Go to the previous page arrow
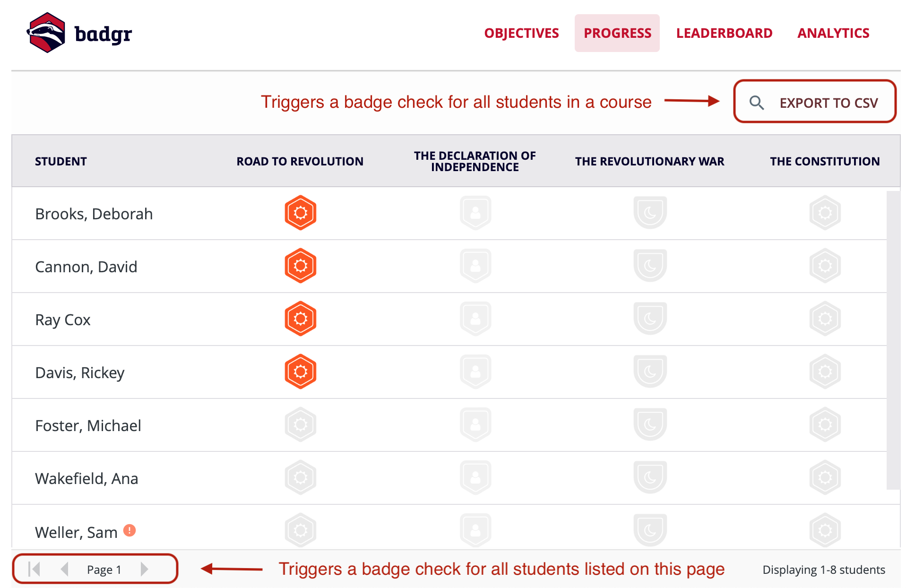The width and height of the screenshot is (915, 588). tap(65, 569)
